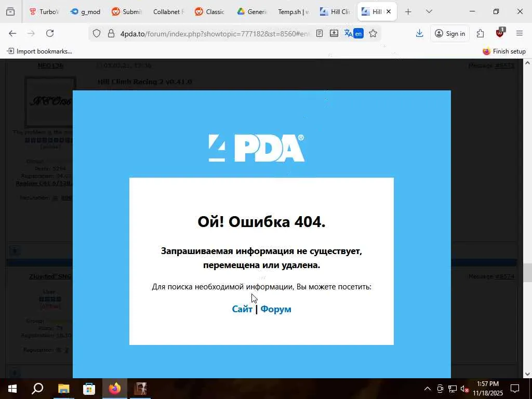The width and height of the screenshot is (532, 399).
Task: Go forward with the forward arrow
Action: click(x=31, y=33)
